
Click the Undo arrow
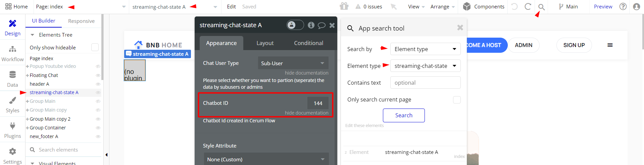(x=514, y=6)
